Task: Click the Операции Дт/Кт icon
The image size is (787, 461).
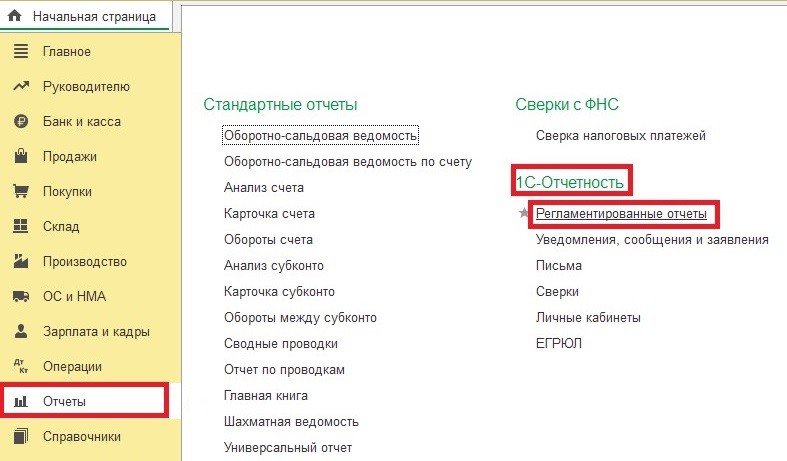Action: coord(21,366)
